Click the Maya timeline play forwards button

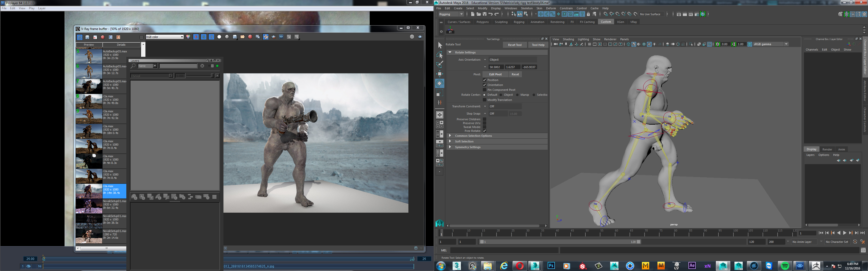click(x=845, y=233)
